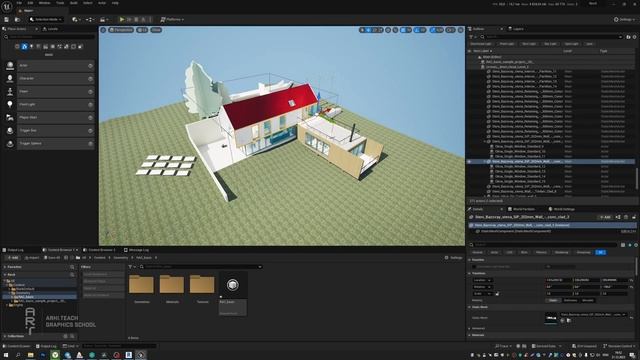The height and width of the screenshot is (360, 640).
Task: Click Save All in Content Browser
Action: click(52, 258)
